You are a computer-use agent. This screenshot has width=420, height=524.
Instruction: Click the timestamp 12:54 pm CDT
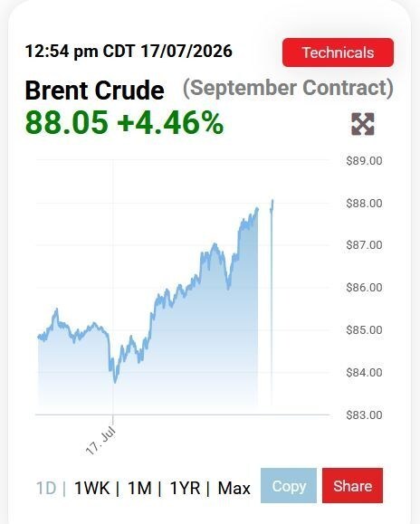(80, 51)
